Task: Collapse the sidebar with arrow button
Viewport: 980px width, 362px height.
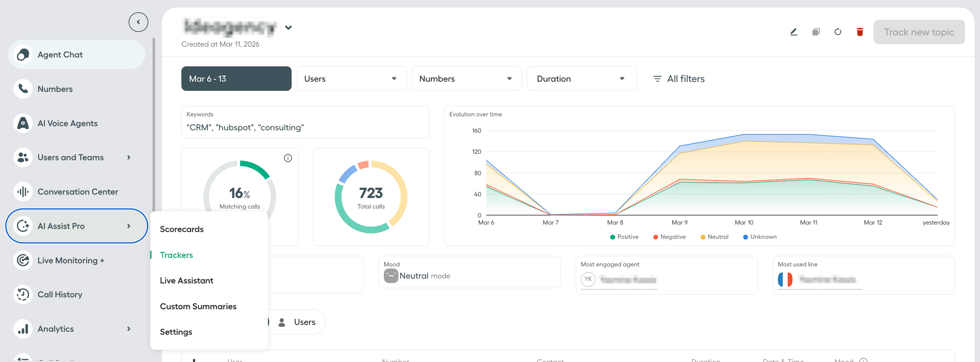Action: [138, 22]
